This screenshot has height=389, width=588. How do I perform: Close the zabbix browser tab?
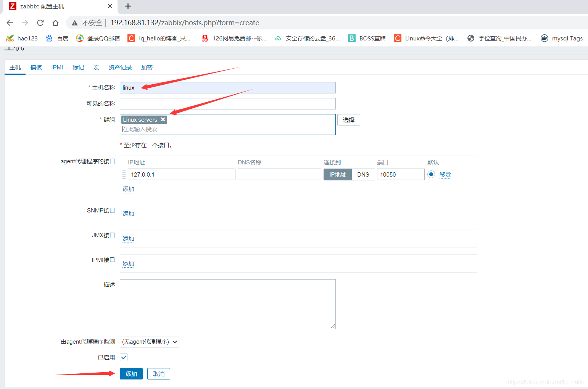tap(110, 6)
